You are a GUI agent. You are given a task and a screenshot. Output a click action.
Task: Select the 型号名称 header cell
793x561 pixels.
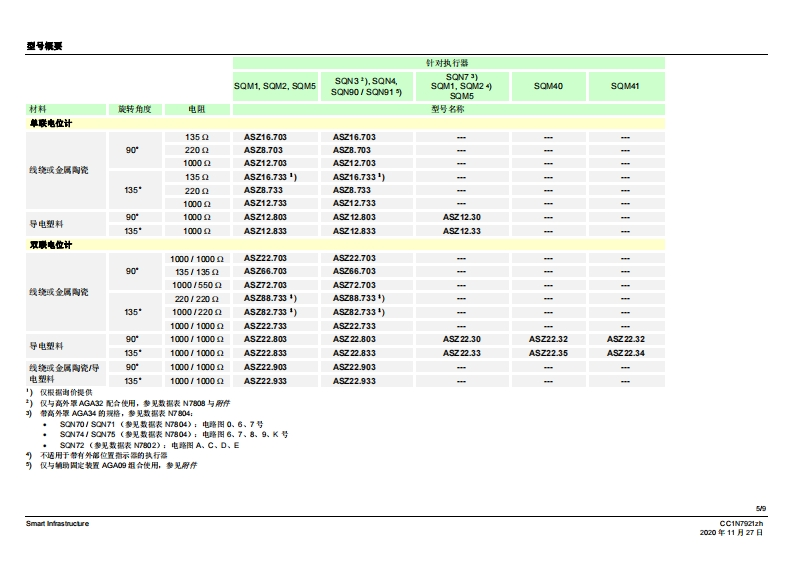pos(447,108)
